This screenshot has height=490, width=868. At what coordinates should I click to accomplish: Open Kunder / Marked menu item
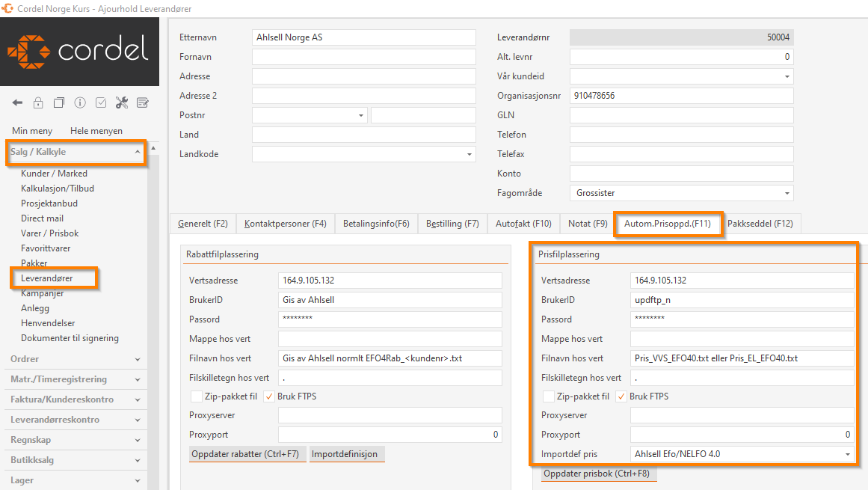click(55, 174)
